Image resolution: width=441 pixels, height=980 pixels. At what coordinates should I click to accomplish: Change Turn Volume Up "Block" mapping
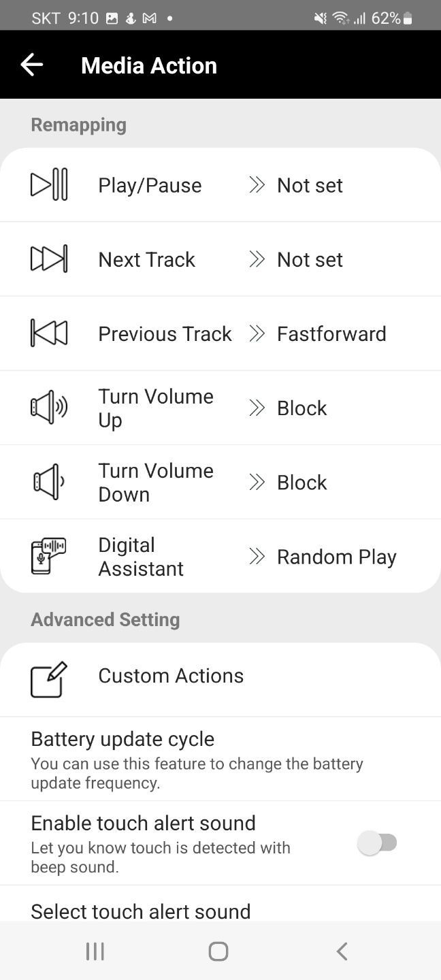click(x=302, y=408)
